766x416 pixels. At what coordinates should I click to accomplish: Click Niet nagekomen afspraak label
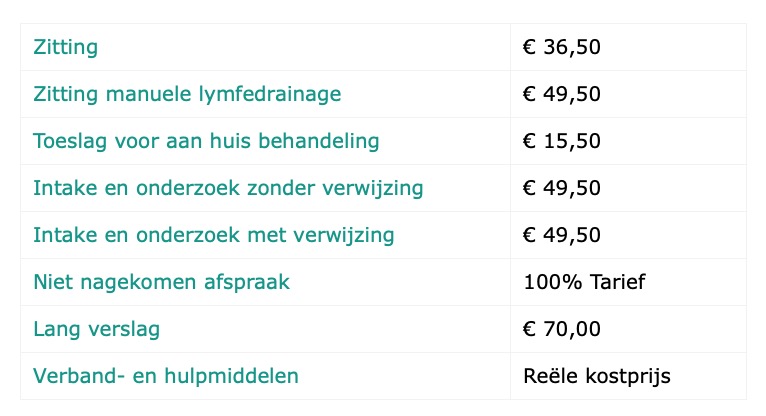tap(161, 282)
